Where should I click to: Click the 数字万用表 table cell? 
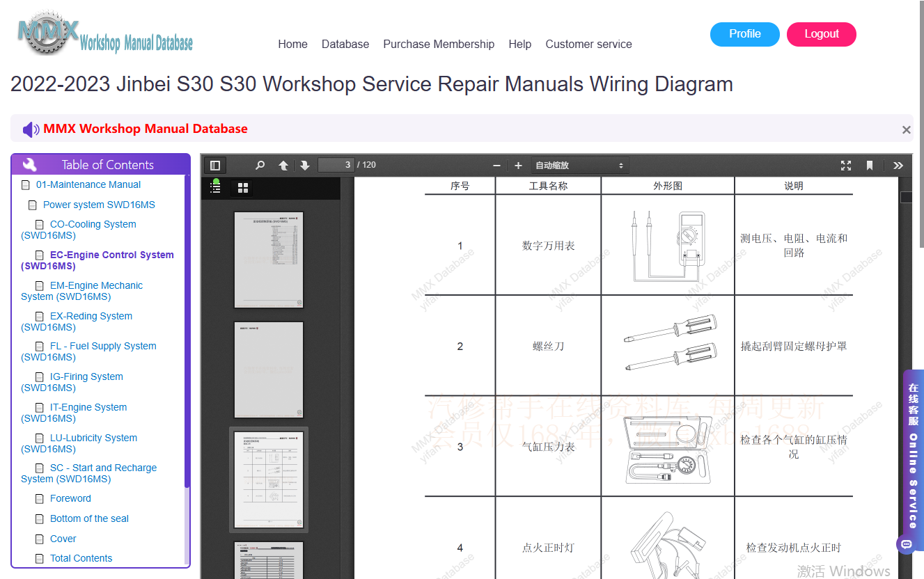click(x=548, y=246)
